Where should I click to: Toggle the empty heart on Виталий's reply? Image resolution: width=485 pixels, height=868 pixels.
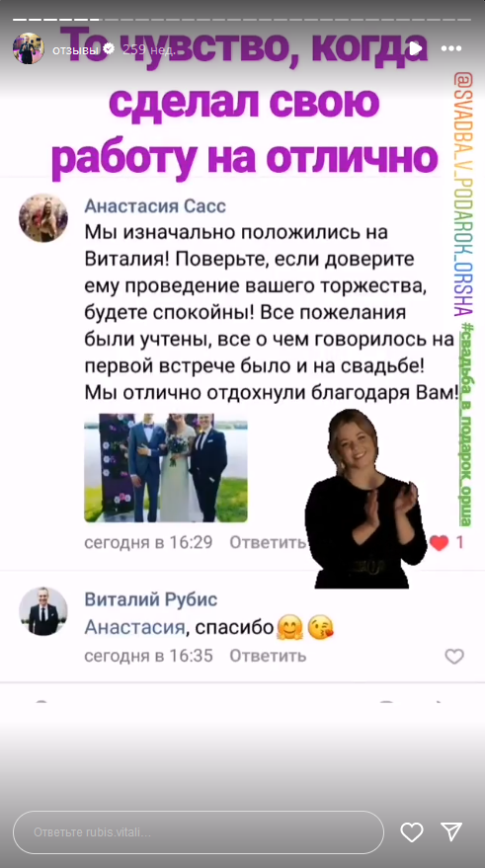454,657
